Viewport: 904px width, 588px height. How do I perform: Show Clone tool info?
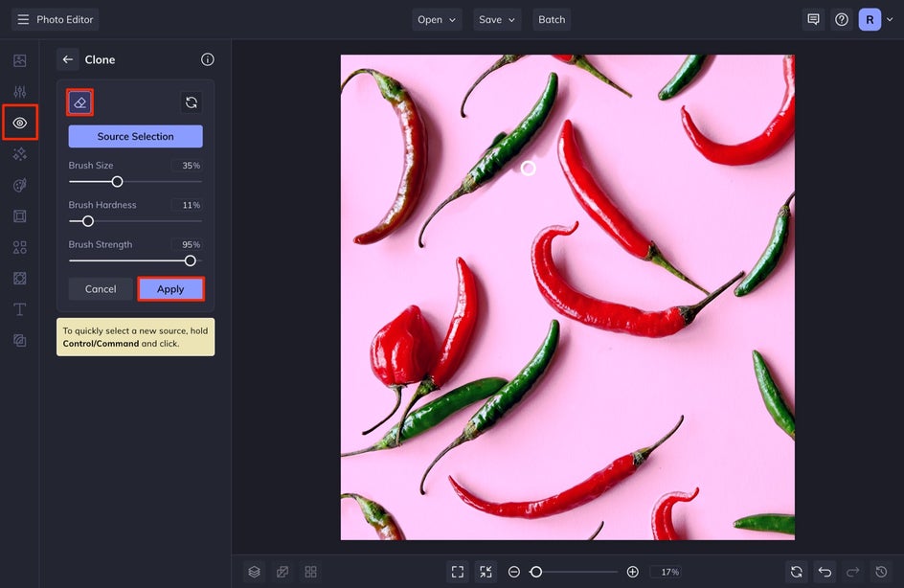(x=208, y=59)
